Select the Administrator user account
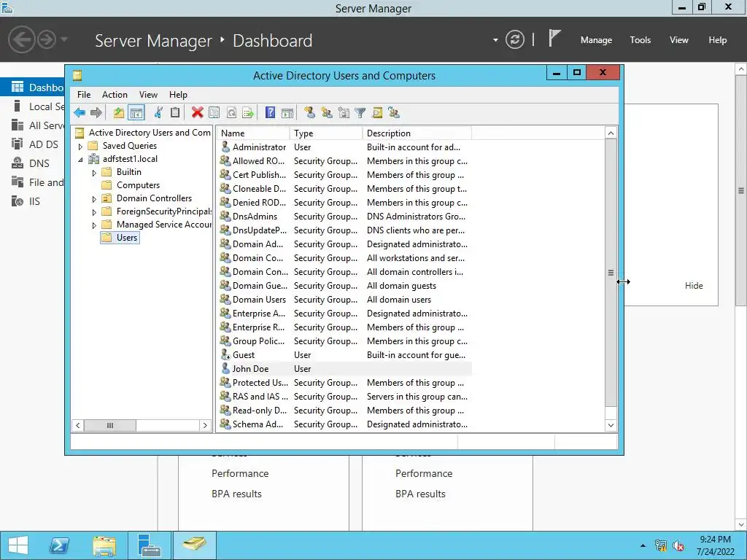The height and width of the screenshot is (560, 747). coord(259,147)
